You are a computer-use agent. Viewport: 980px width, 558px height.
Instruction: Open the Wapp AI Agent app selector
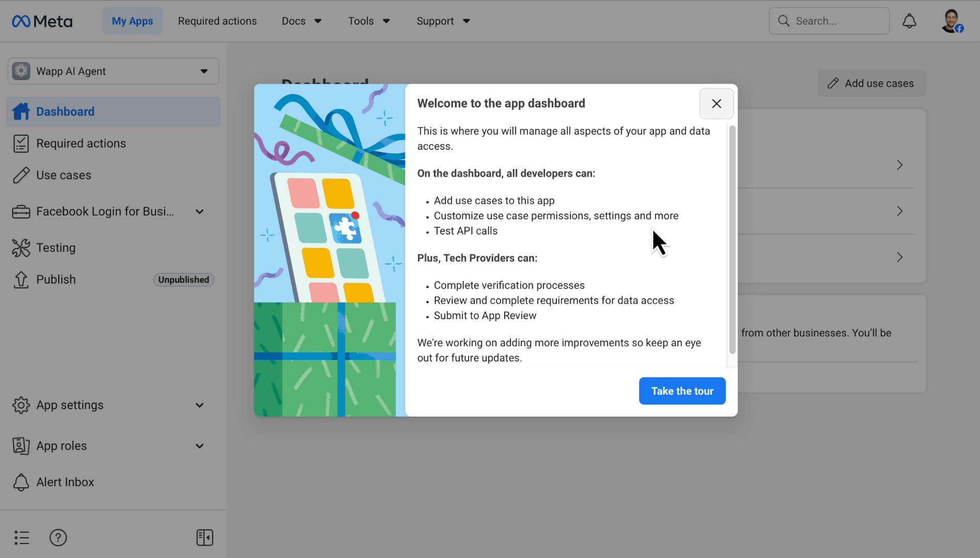point(113,71)
